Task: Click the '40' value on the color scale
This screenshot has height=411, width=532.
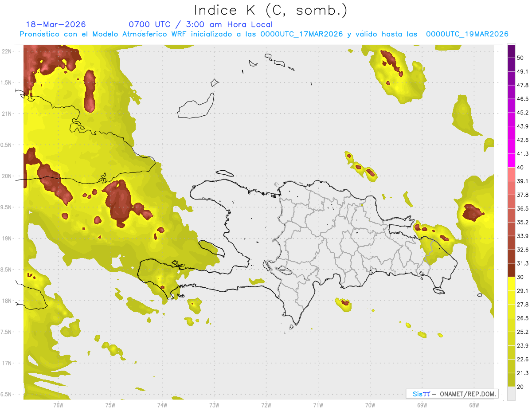Action: click(x=520, y=168)
